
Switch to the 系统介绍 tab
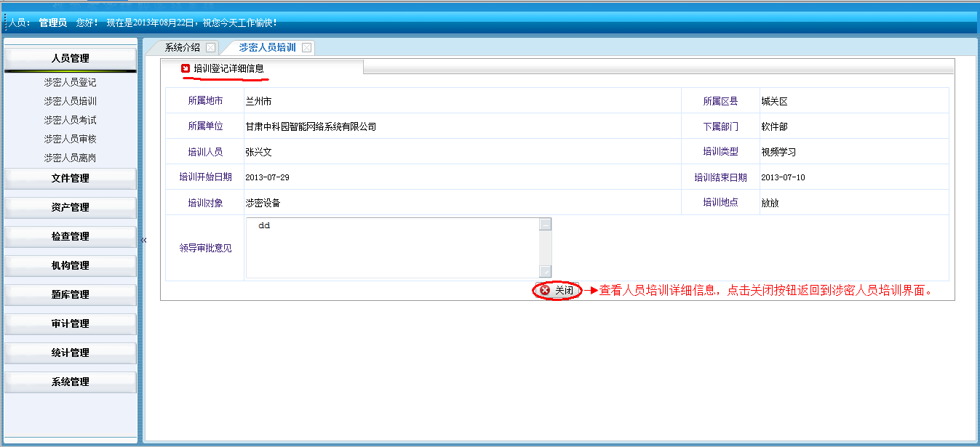(x=182, y=48)
